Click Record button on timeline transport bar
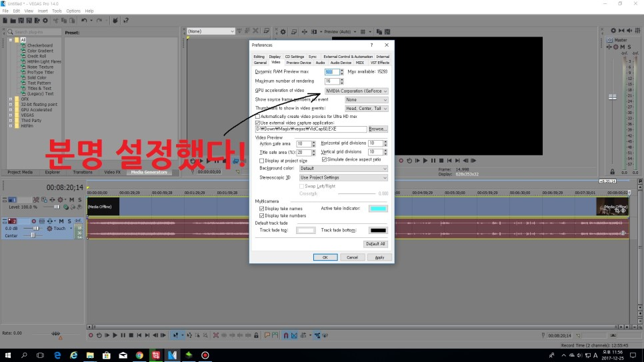The image size is (644, 362). [x=91, y=335]
